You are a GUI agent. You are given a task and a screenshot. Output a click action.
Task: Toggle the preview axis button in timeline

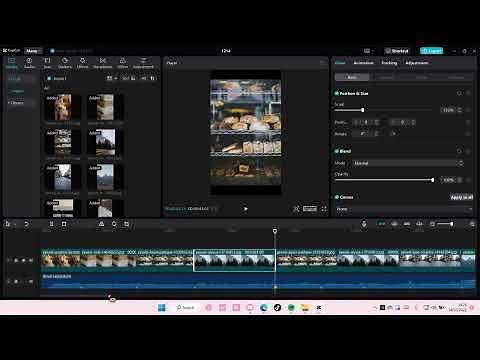[x=420, y=224]
